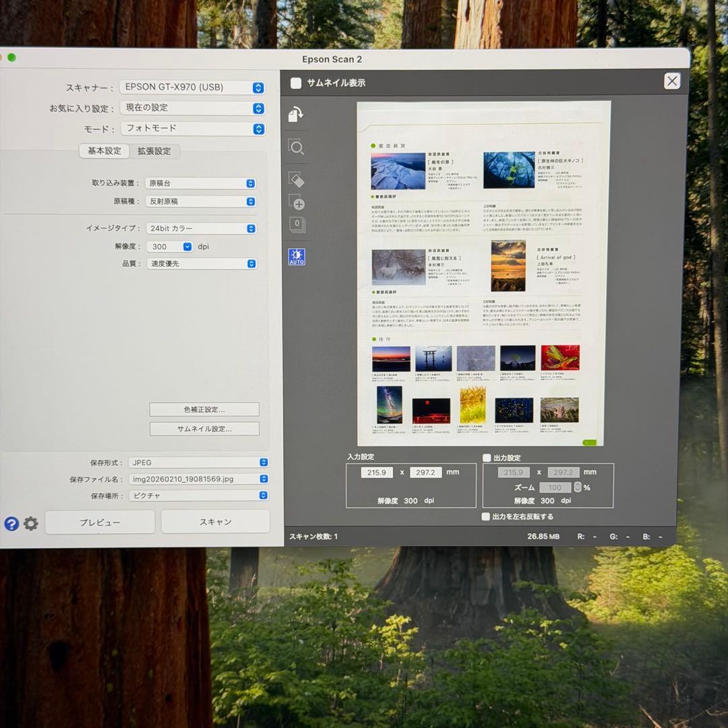Open the 保存形式 JPEG dropdown
Image resolution: width=728 pixels, height=728 pixels.
(198, 462)
